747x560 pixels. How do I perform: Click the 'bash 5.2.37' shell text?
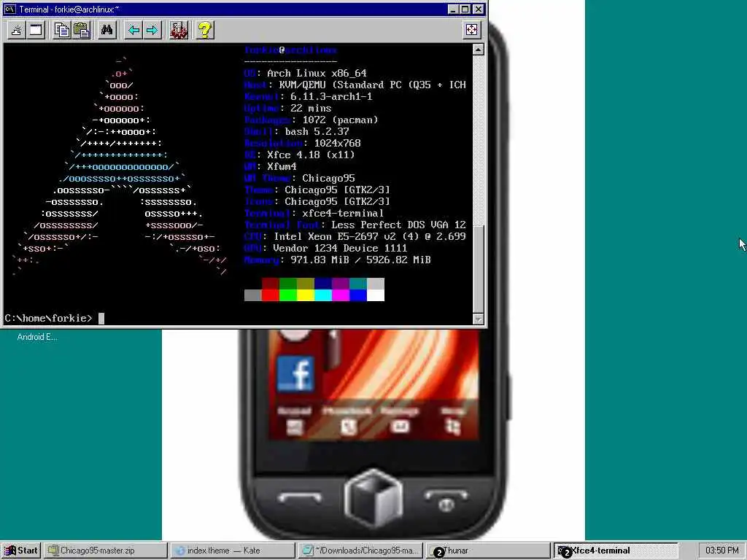click(317, 131)
